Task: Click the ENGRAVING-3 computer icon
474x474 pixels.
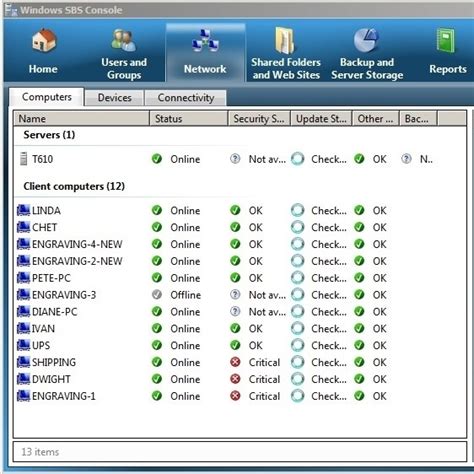Action: click(23, 295)
